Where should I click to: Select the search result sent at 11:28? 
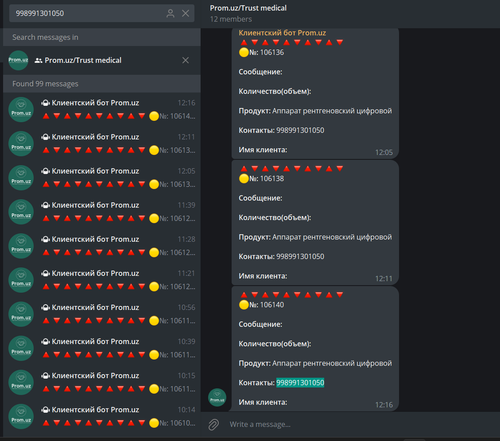click(102, 246)
